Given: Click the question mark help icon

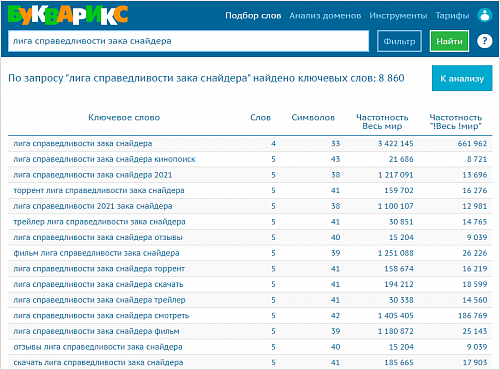Looking at the screenshot, I should (484, 41).
